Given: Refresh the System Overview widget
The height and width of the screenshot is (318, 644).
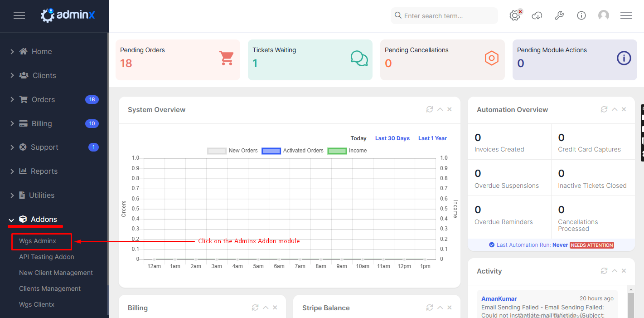Looking at the screenshot, I should tap(430, 109).
